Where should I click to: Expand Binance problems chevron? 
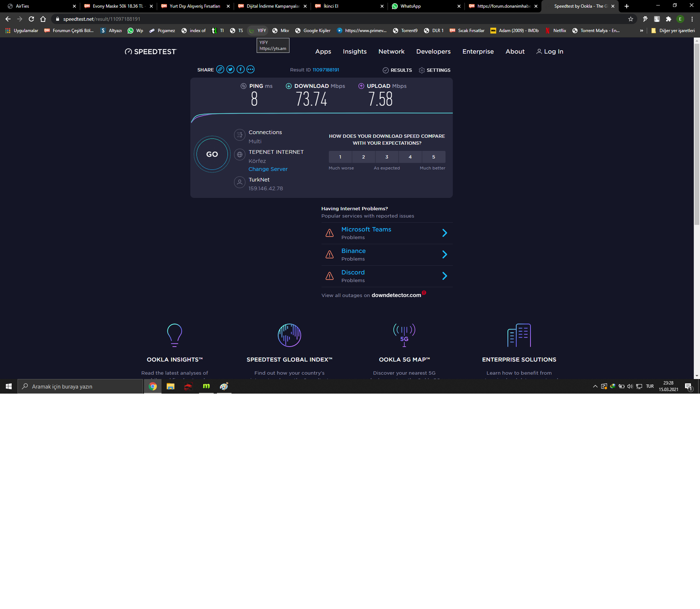[444, 254]
